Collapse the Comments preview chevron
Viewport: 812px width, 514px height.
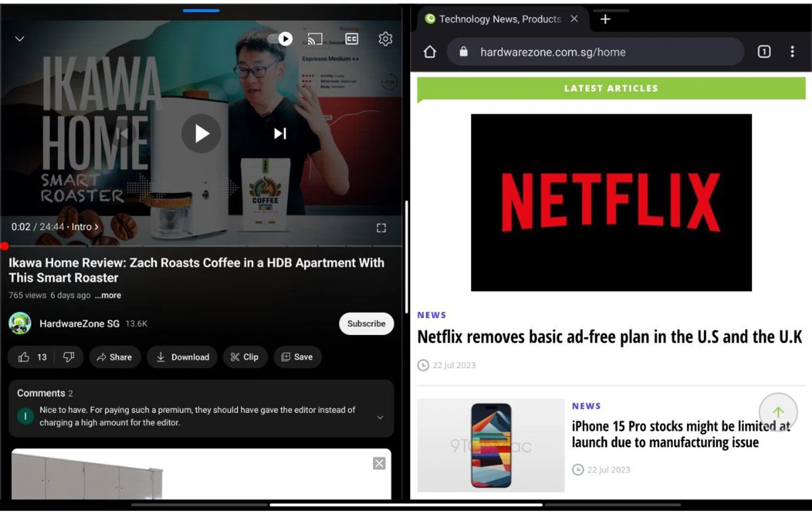click(x=379, y=417)
